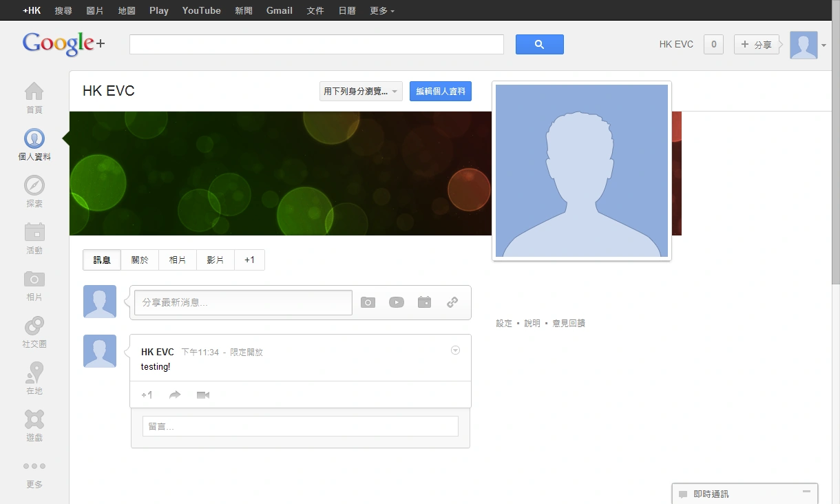Image resolution: width=840 pixels, height=504 pixels.
Task: Click the avatar beside the testing! post
Action: click(100, 351)
